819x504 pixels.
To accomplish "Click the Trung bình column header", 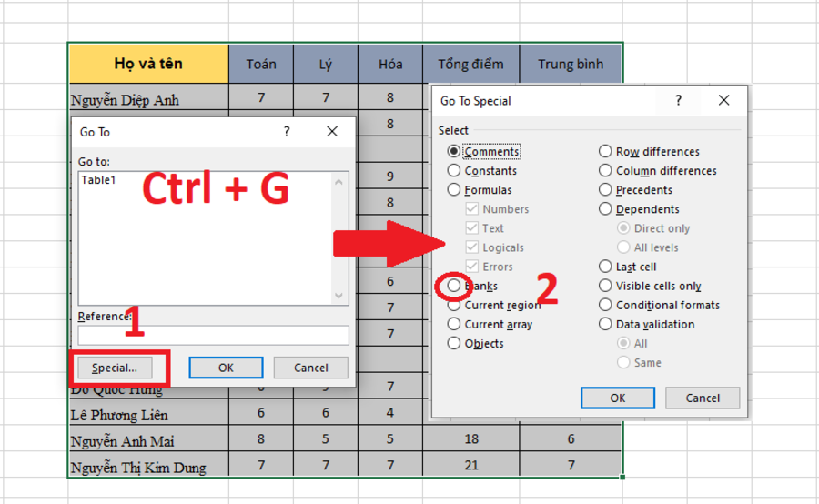I will pyautogui.click(x=571, y=64).
